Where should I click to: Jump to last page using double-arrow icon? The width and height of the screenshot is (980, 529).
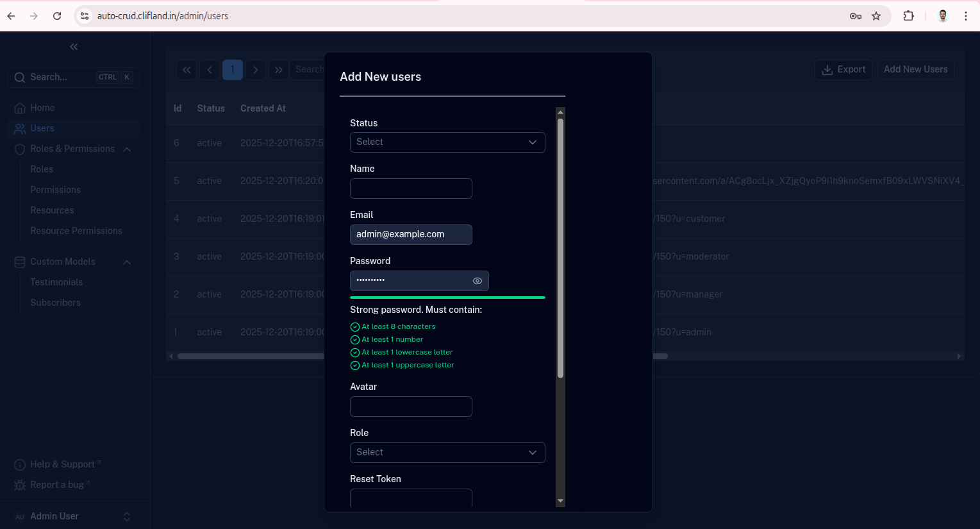point(278,69)
